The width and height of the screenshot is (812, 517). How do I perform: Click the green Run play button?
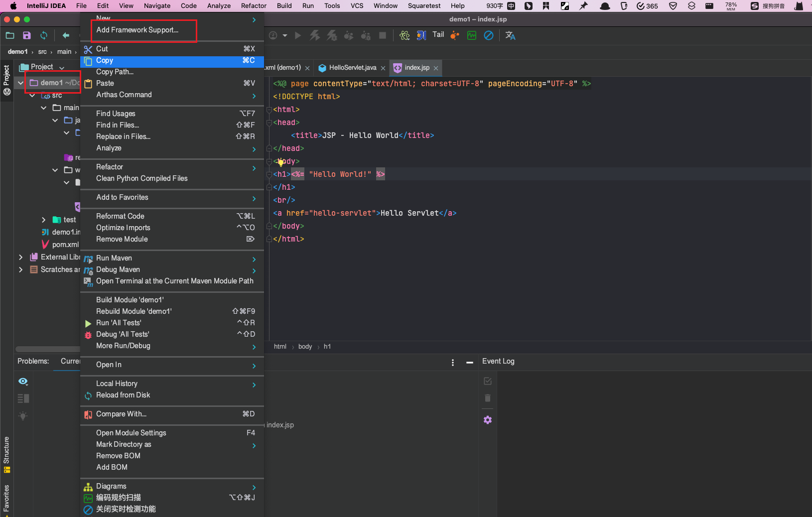[x=298, y=35]
